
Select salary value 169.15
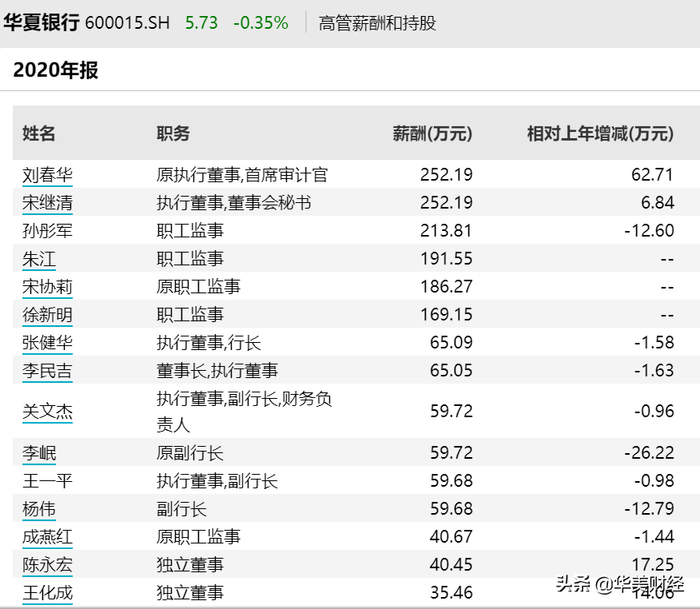[x=446, y=315]
